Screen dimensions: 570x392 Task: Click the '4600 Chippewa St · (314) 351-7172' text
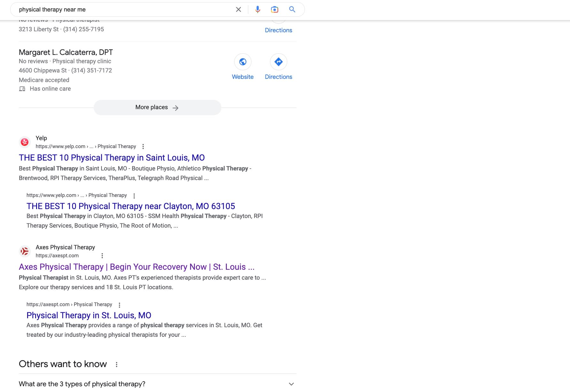[65, 71]
